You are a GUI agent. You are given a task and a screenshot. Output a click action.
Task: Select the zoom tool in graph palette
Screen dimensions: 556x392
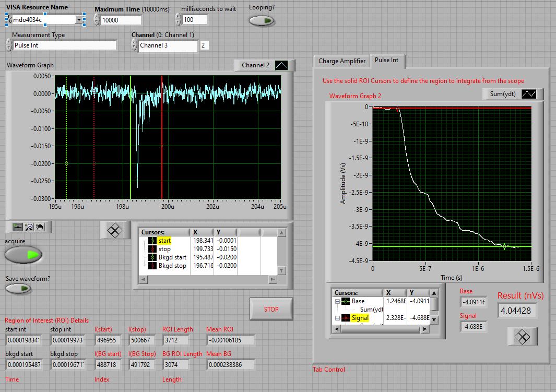point(29,227)
